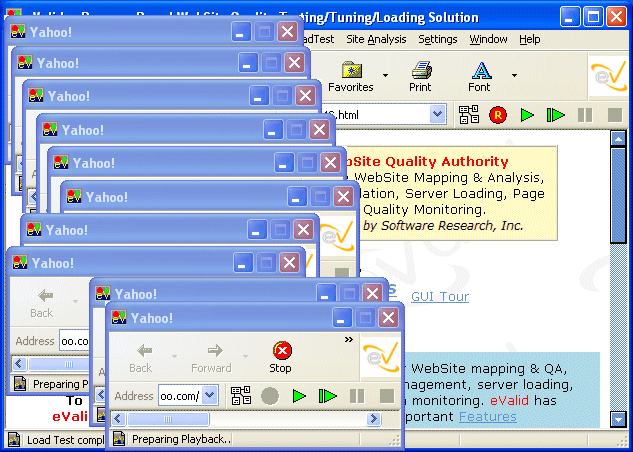Expand the » toolbar overflow chevron

[x=349, y=339]
